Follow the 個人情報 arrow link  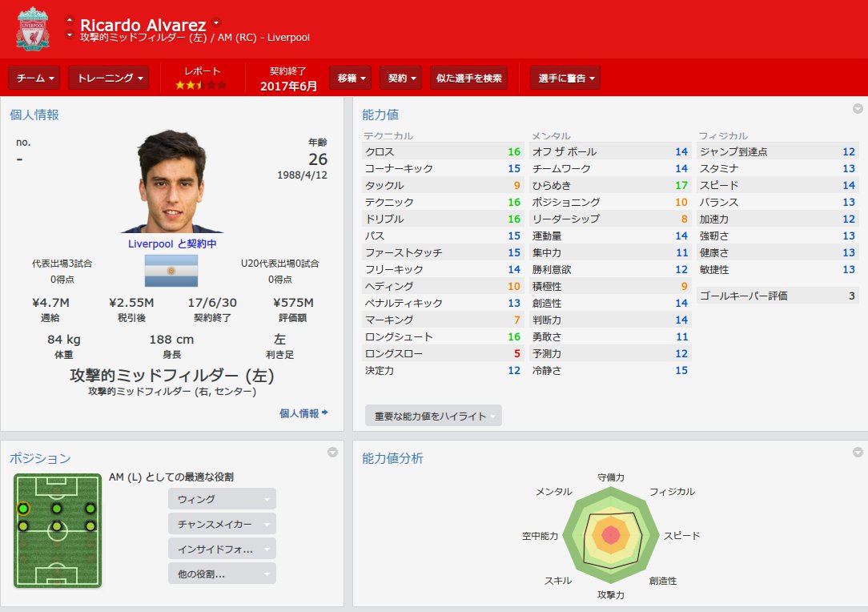pos(304,413)
